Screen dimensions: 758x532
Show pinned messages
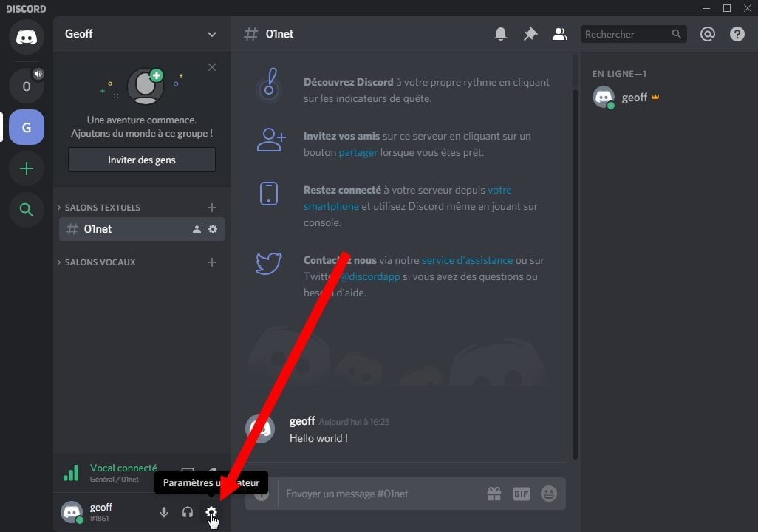point(530,34)
